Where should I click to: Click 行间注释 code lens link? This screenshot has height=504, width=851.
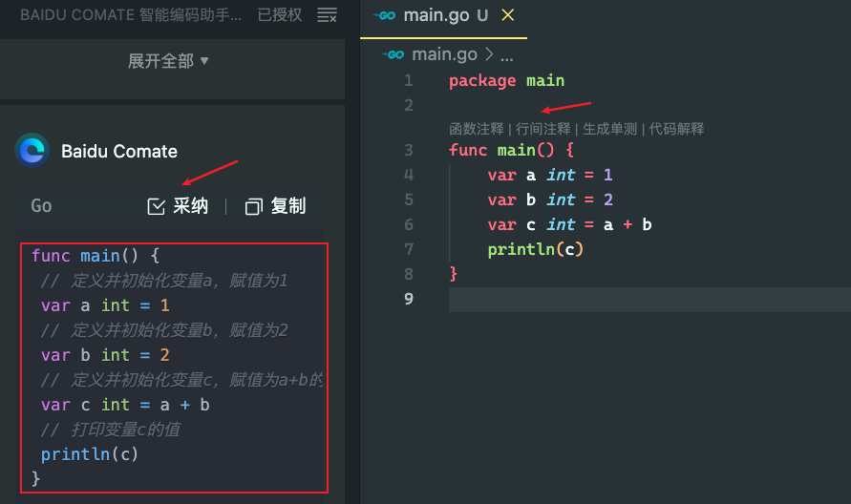(x=543, y=129)
